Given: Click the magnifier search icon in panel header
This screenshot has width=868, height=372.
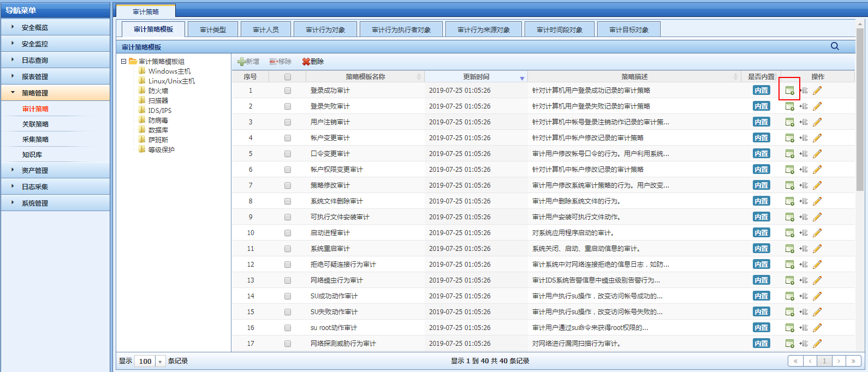Looking at the screenshot, I should tap(835, 46).
